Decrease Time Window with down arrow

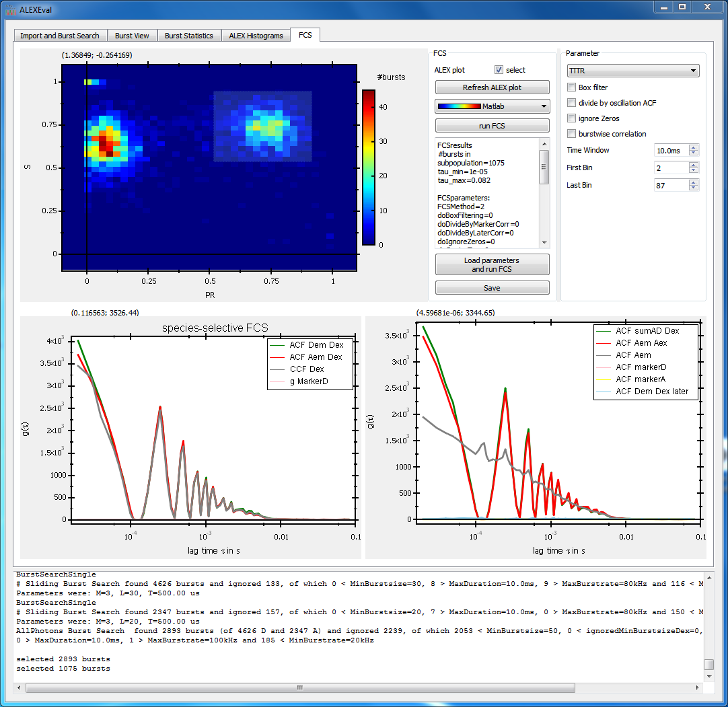pyautogui.click(x=694, y=153)
